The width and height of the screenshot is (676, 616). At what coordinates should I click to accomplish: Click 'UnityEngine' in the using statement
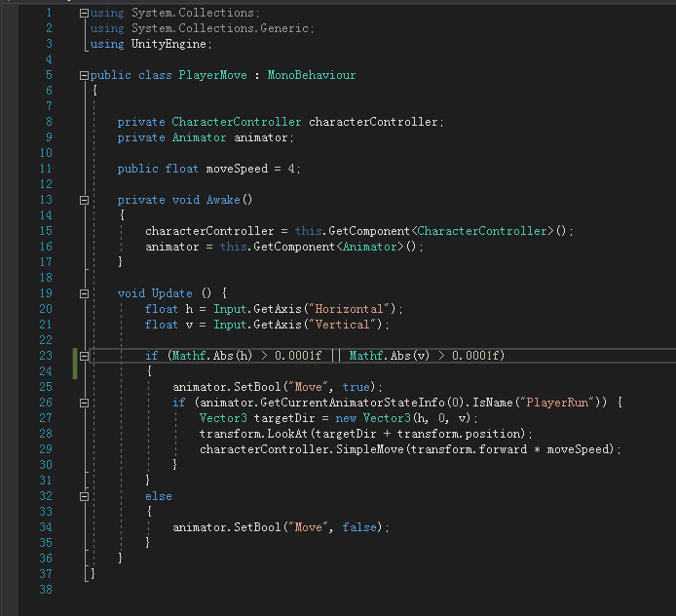tap(169, 44)
